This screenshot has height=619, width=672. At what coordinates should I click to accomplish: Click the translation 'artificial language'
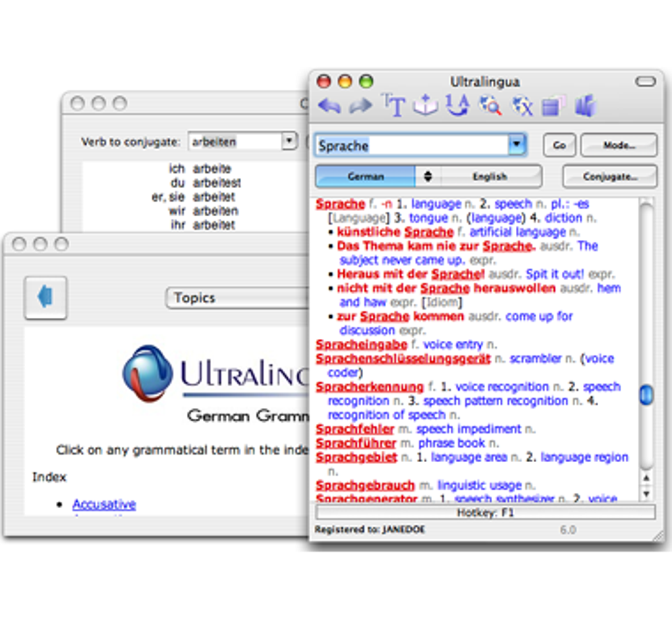pyautogui.click(x=518, y=232)
